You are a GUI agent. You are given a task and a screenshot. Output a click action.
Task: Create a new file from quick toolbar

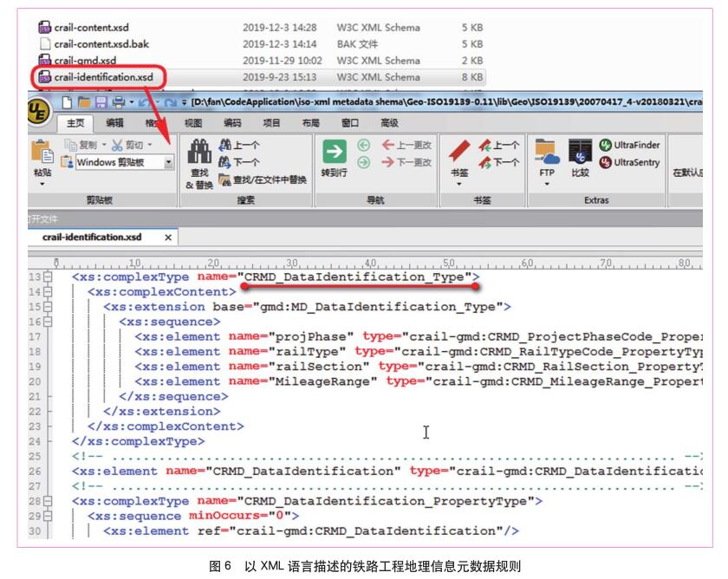(x=67, y=102)
